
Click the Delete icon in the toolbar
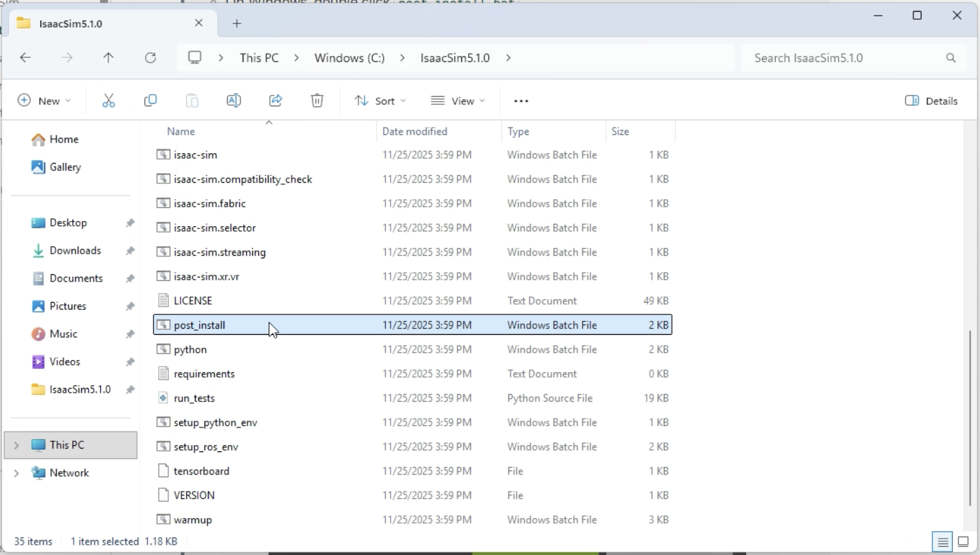[316, 100]
